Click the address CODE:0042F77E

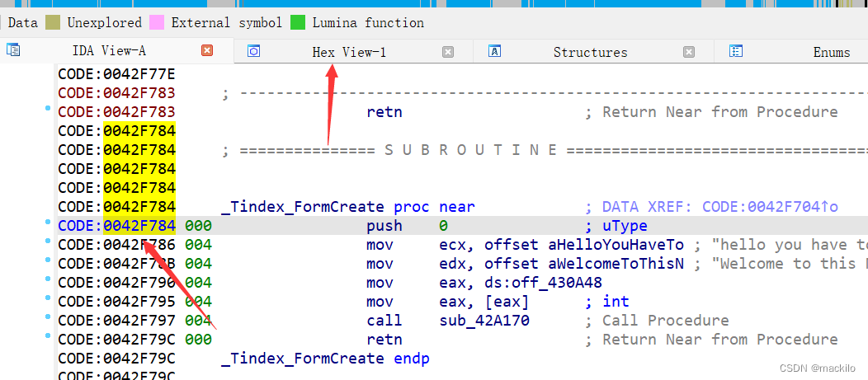117,73
